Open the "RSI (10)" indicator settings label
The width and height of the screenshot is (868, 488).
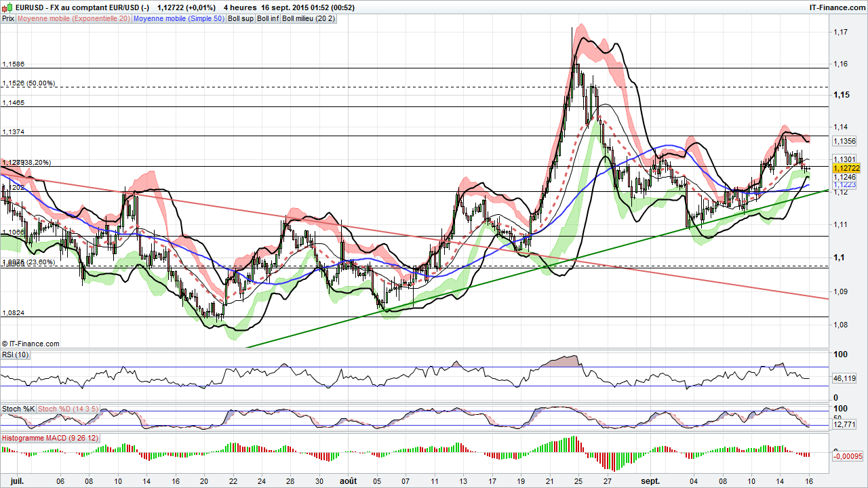click(x=15, y=354)
